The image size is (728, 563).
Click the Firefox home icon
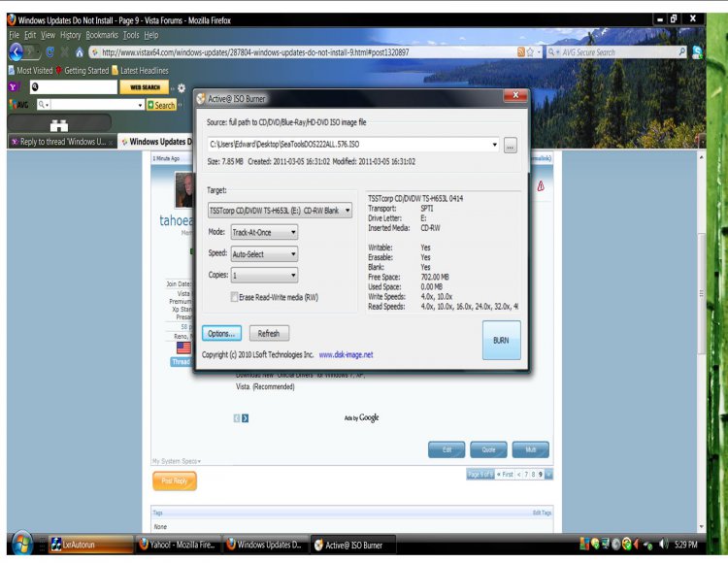click(x=79, y=52)
